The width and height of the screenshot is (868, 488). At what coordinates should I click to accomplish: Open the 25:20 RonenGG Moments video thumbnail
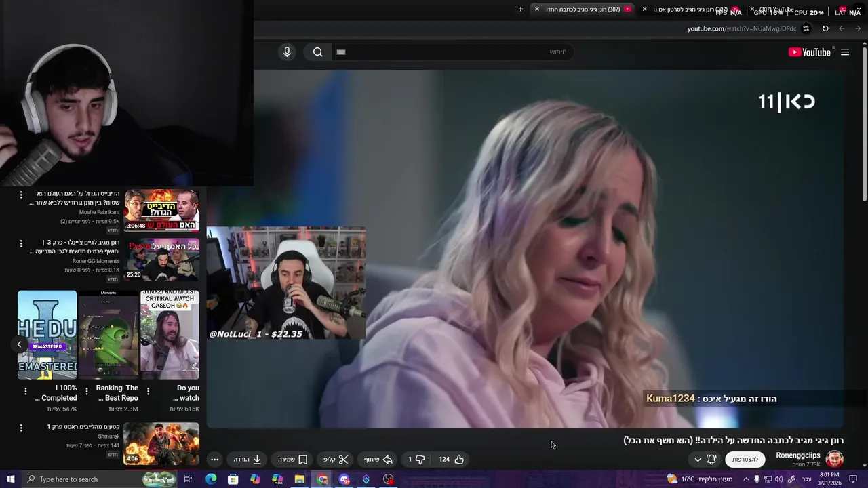(x=161, y=260)
